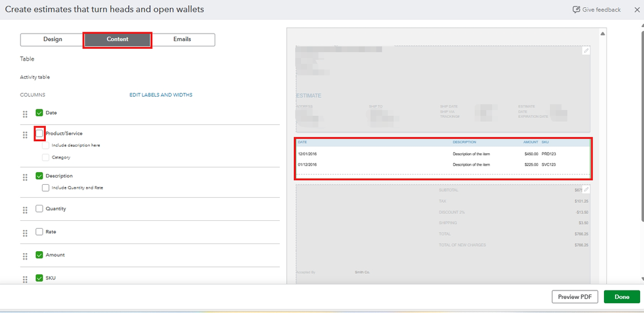Screen dimensions: 644x313
Task: Close the estimate customization dialog
Action: (x=637, y=10)
